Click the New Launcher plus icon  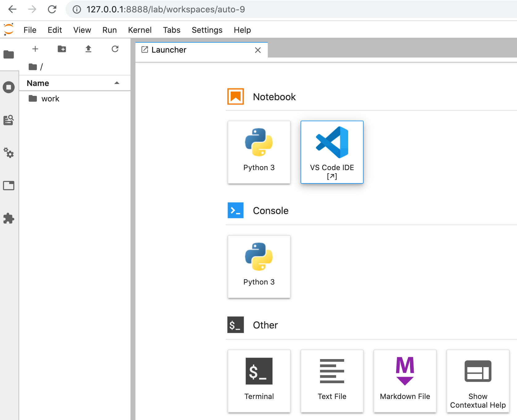(x=35, y=49)
